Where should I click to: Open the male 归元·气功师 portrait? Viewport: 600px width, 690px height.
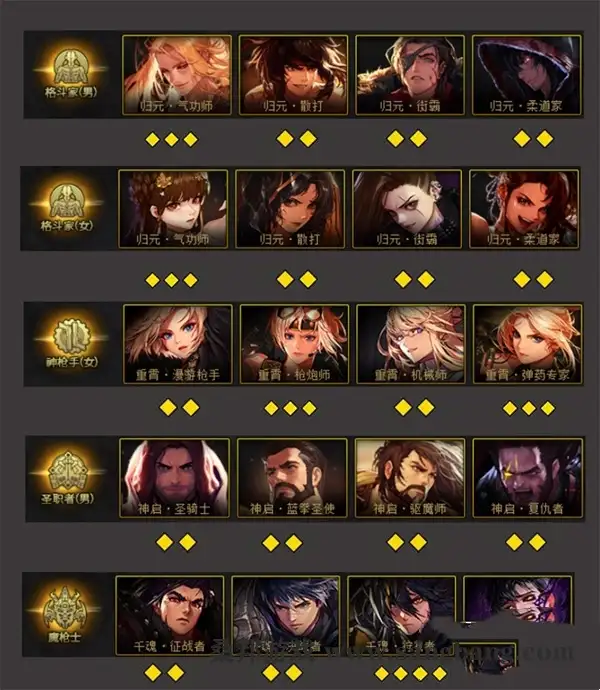pos(177,75)
